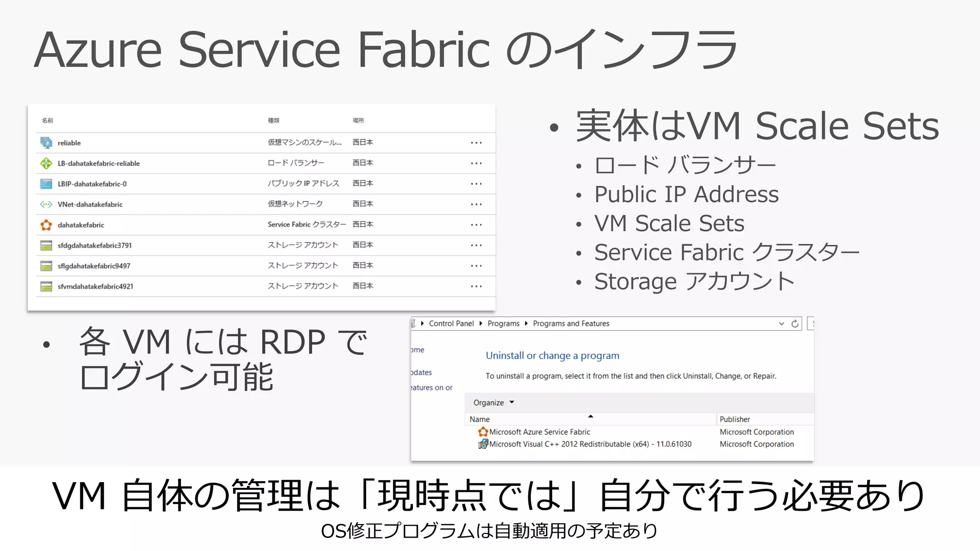This screenshot has height=551, width=980.
Task: Sort programs by the Publisher column
Action: tap(765, 419)
